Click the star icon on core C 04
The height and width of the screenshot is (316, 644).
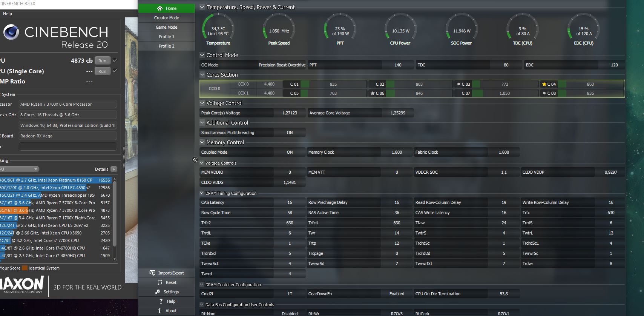544,84
